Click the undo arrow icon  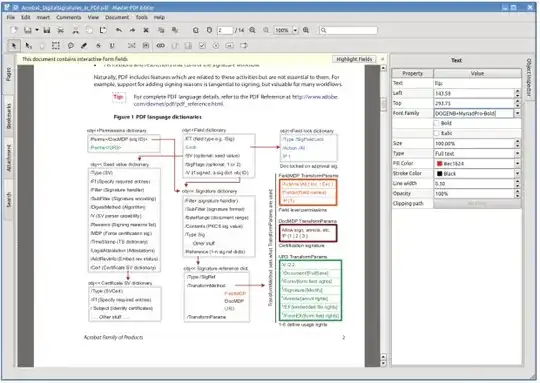119,30
